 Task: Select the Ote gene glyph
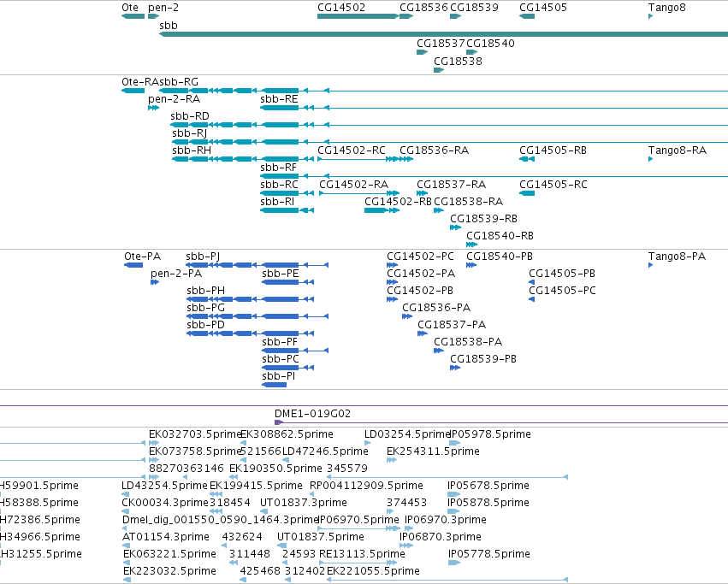click(133, 16)
